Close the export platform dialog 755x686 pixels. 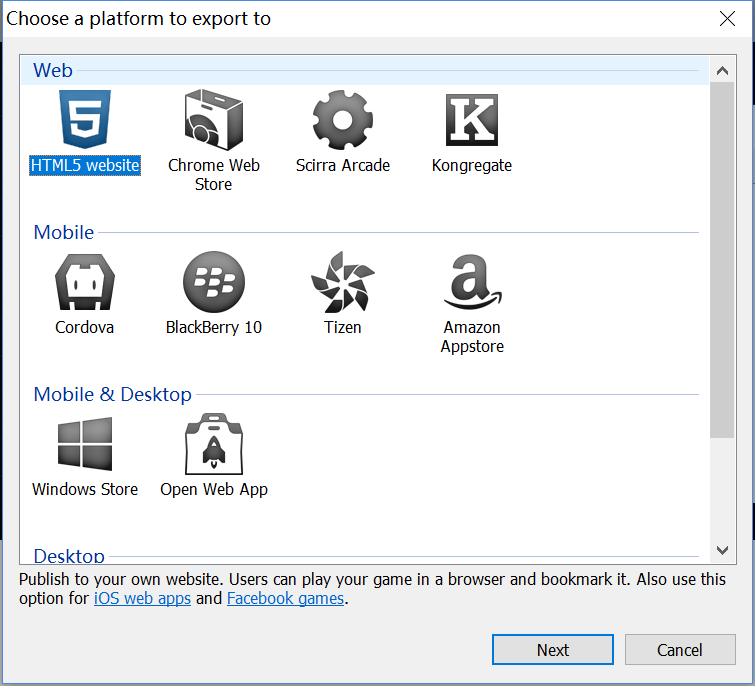(727, 19)
